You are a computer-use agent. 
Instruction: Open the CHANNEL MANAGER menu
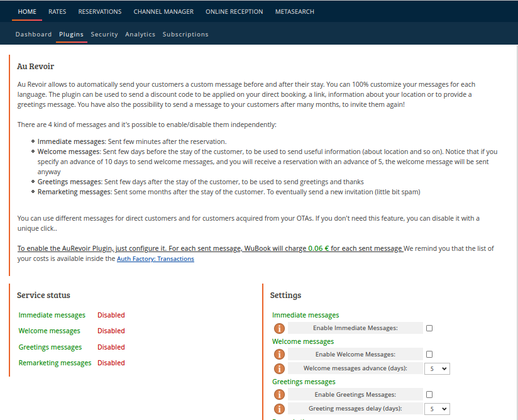(x=163, y=11)
